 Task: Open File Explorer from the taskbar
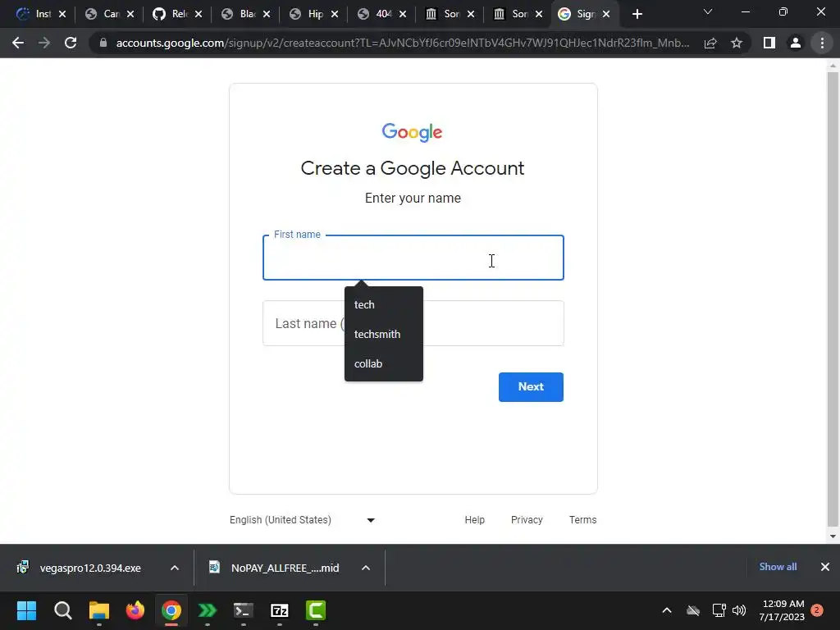99,610
